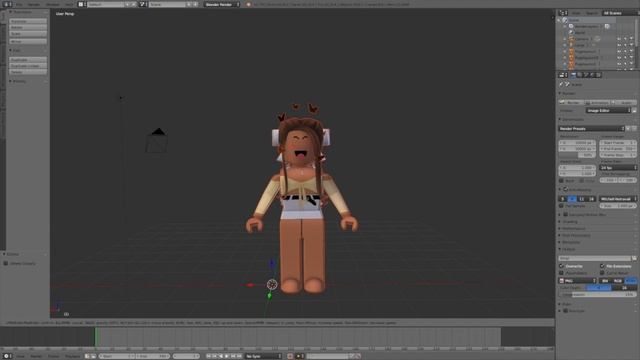Screen dimensions: 640x360
Task: Toggle Lamp visibility eye in Outliner
Action: click(x=619, y=45)
